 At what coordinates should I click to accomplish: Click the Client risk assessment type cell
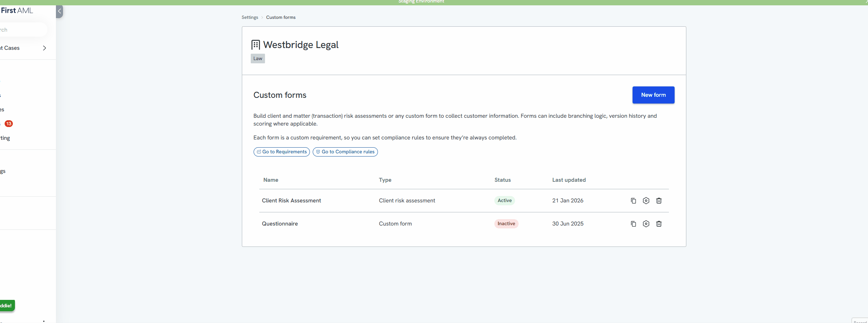click(407, 201)
